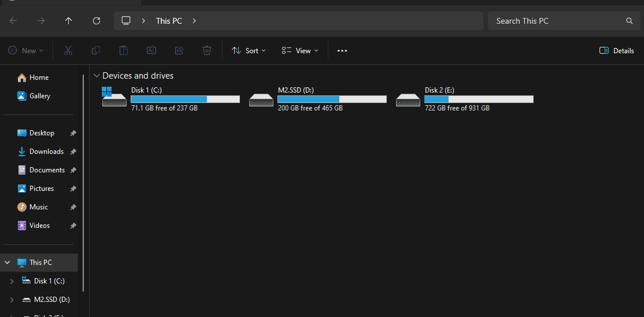Go up one folder level
Image resolution: width=644 pixels, height=317 pixels.
coord(69,21)
